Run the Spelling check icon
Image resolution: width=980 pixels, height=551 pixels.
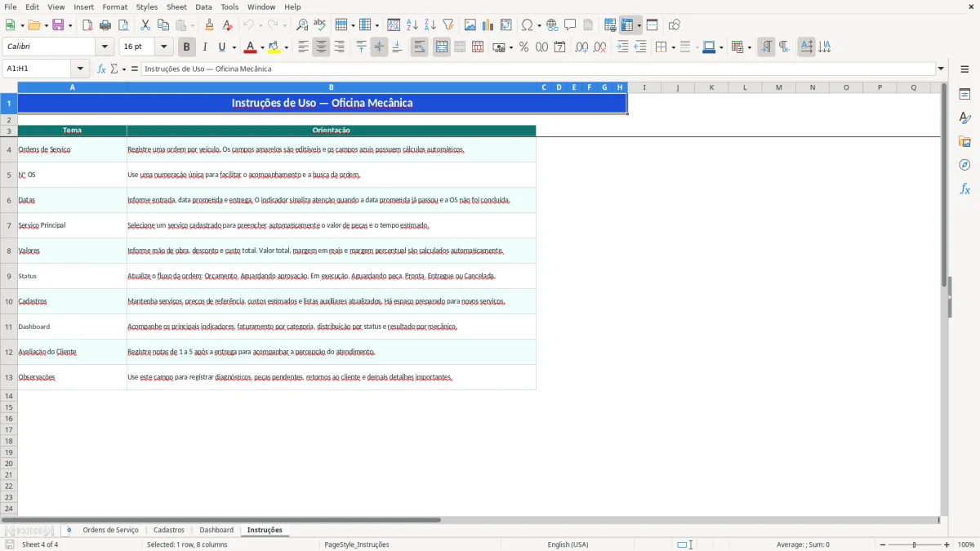[319, 25]
